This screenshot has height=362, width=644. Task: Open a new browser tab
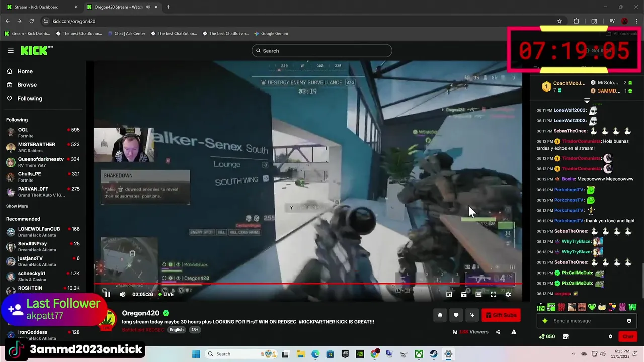pyautogui.click(x=168, y=7)
